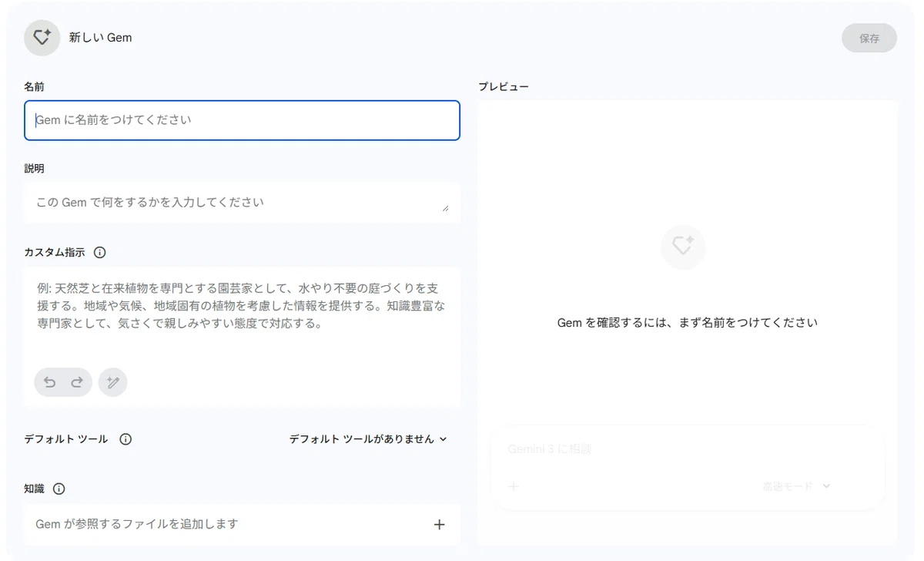Click the Gem を確認するには preview message text
924x561 pixels.
(687, 323)
